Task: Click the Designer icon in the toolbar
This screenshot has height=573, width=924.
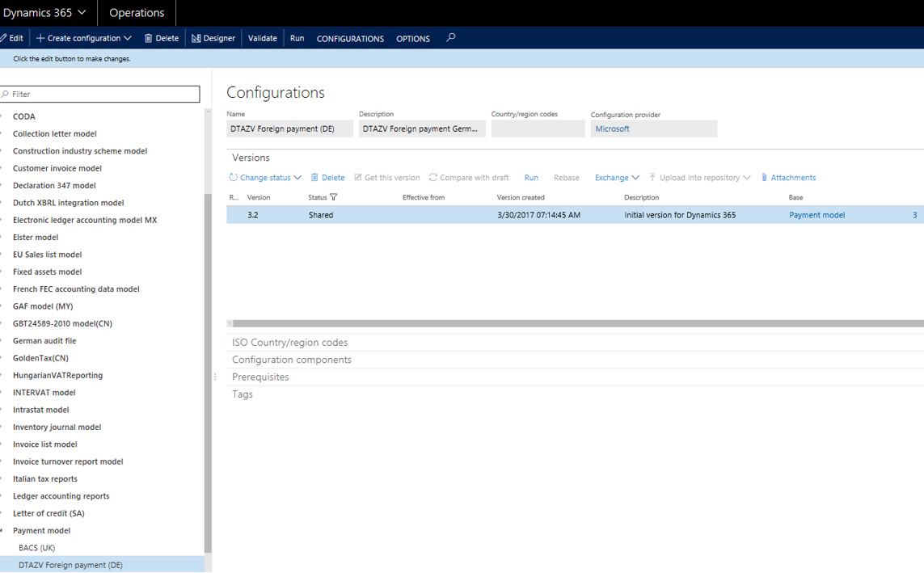Action: click(196, 38)
